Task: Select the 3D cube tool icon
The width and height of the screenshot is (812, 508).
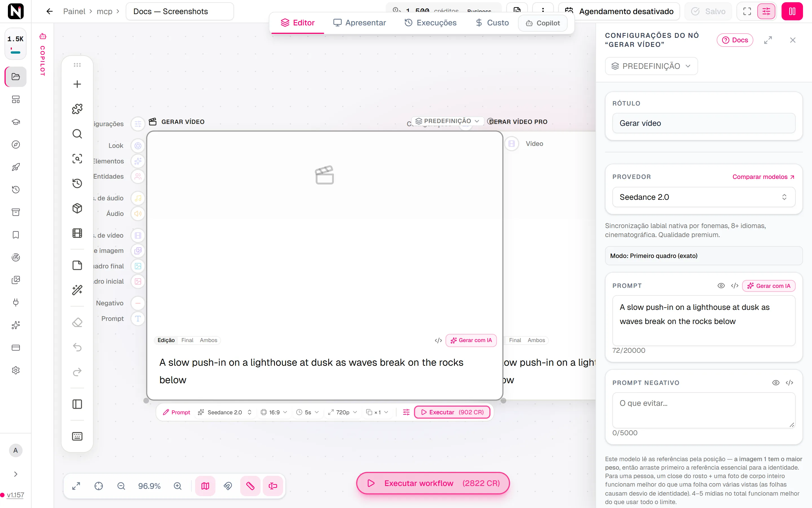Action: click(77, 208)
